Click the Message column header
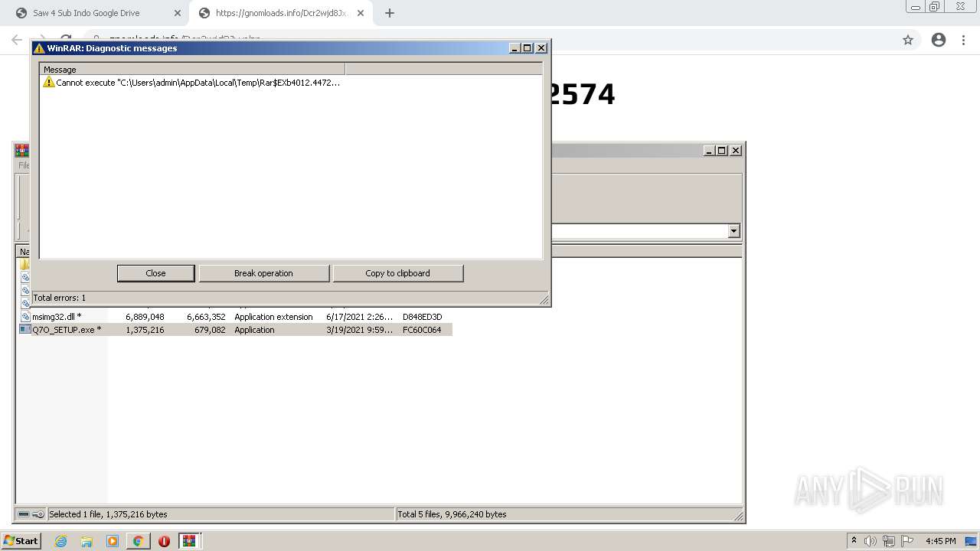The height and width of the screenshot is (551, 980). coord(192,70)
